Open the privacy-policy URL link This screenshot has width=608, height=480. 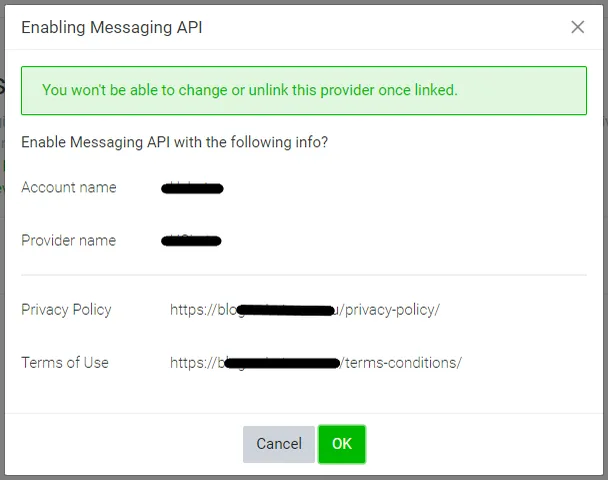click(x=305, y=310)
